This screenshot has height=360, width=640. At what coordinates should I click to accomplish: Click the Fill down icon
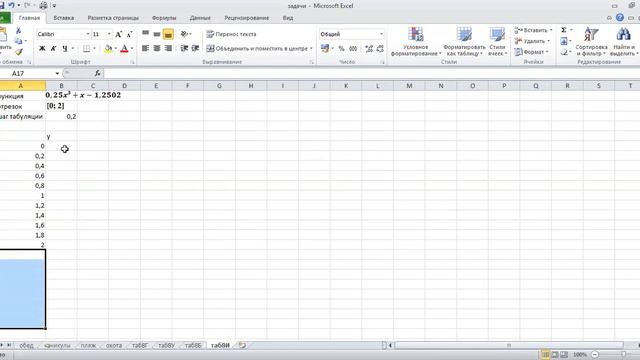[x=564, y=41]
